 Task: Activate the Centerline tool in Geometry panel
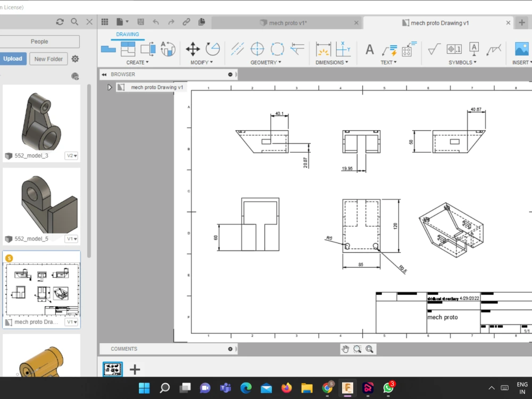(x=237, y=49)
